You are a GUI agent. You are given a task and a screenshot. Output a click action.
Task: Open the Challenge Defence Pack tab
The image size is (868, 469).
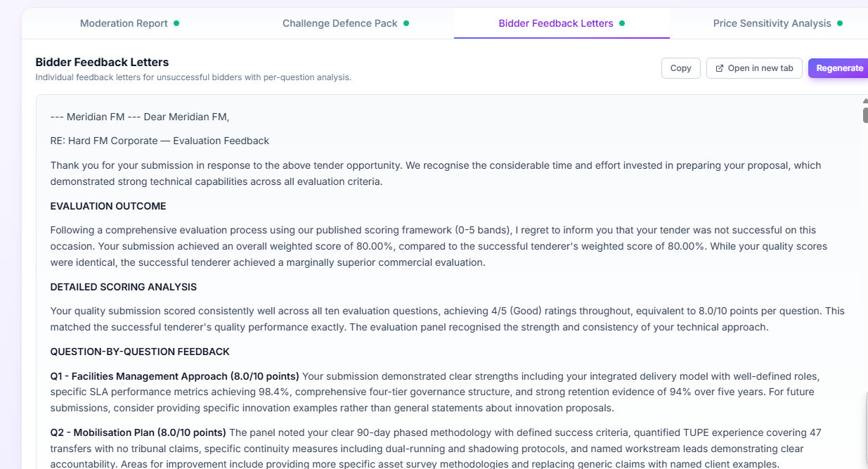coord(339,23)
